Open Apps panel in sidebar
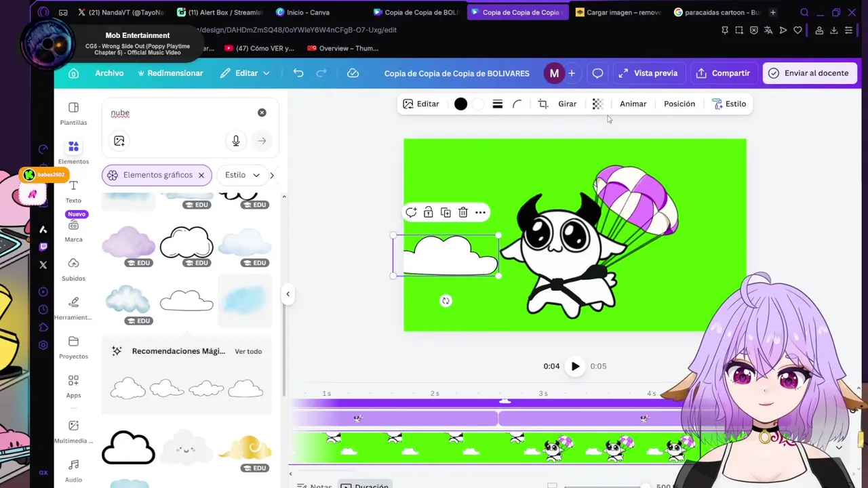The image size is (868, 488). tap(73, 386)
